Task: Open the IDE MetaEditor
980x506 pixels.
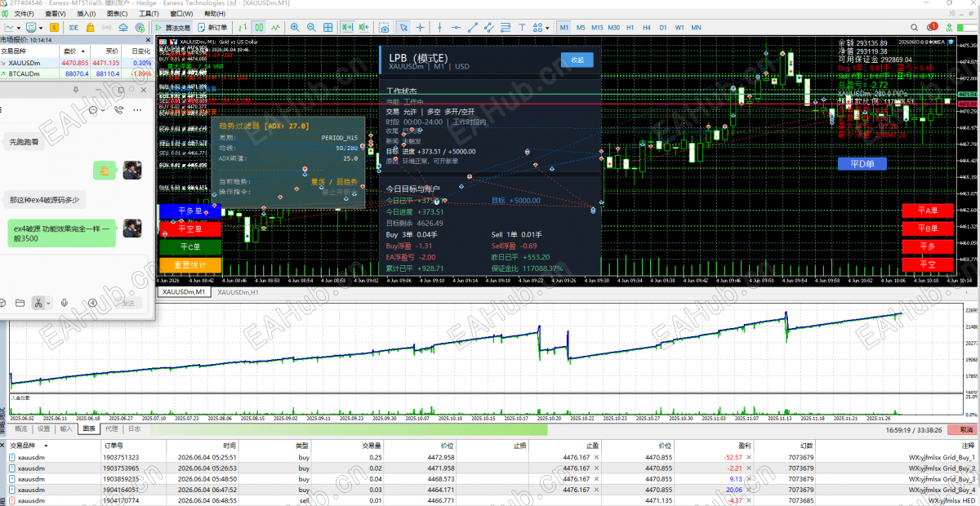Action: [74, 27]
